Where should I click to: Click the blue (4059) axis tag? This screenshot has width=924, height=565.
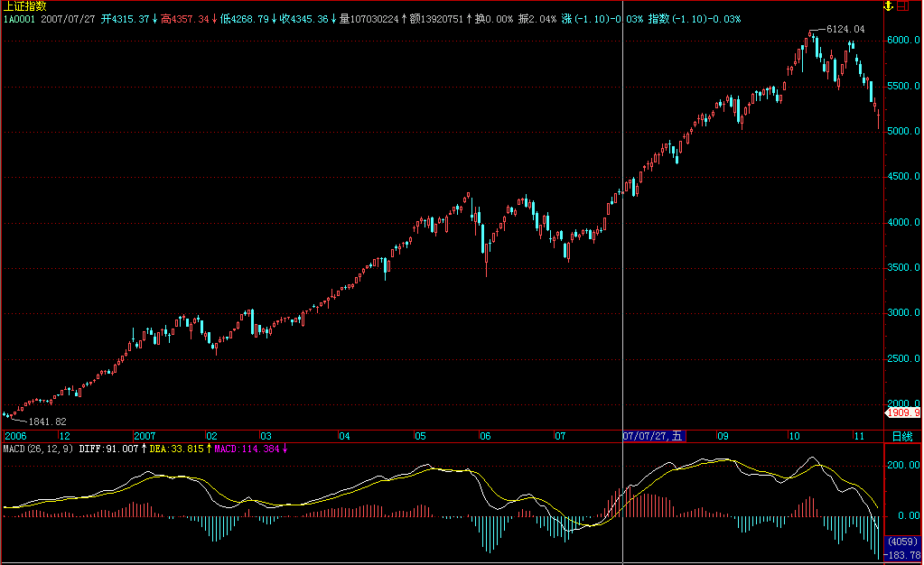(x=903, y=542)
